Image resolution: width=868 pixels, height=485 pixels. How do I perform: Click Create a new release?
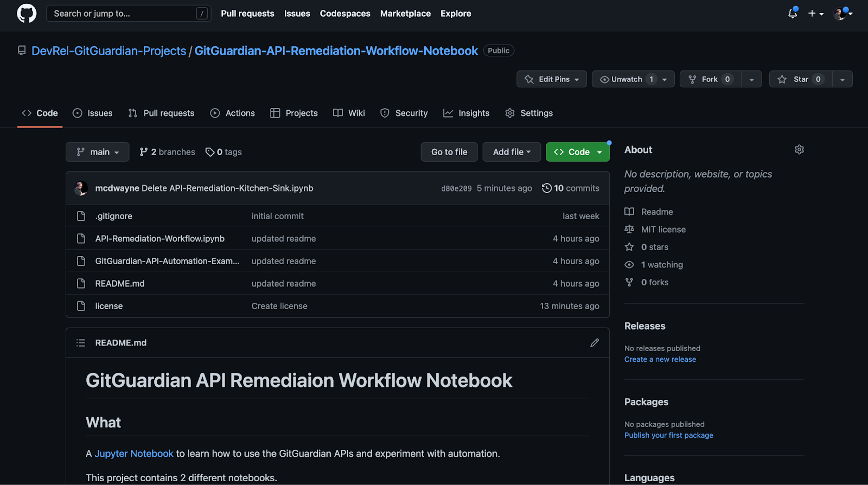point(660,360)
